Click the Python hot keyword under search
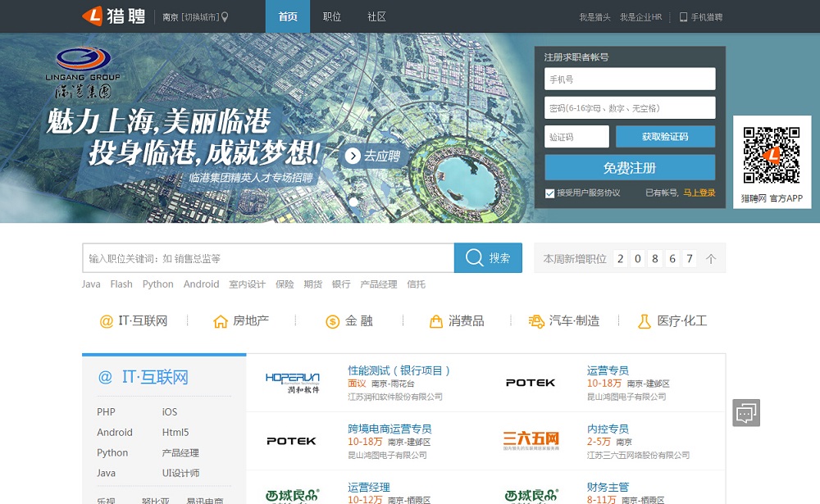 [x=158, y=284]
